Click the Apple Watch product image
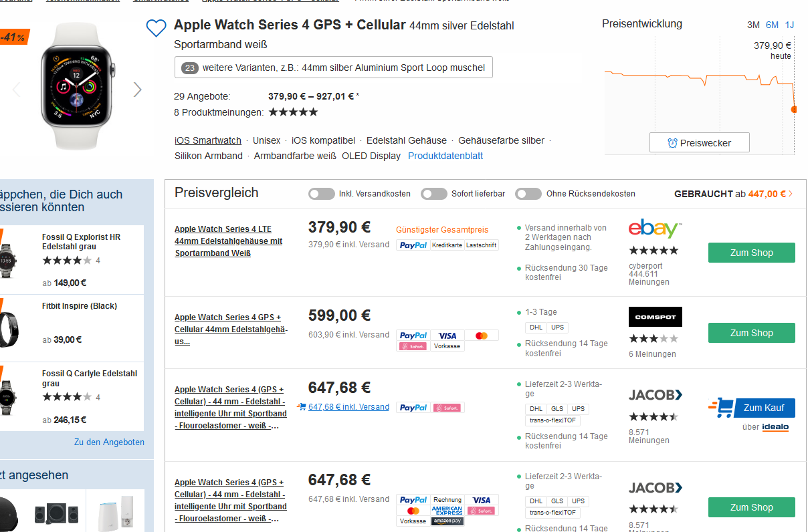The width and height of the screenshot is (808, 532). click(79, 86)
